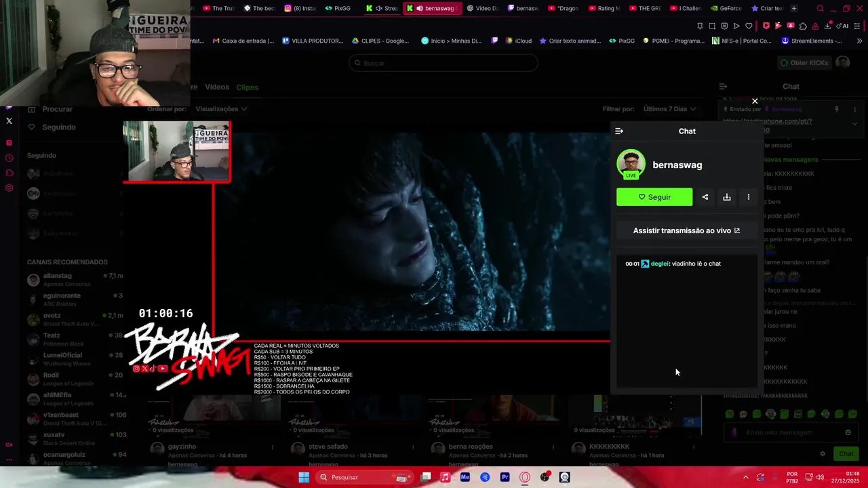Screen dimensions: 868x488
Task: Open browser extensions puzzle icon
Action: pos(803,26)
